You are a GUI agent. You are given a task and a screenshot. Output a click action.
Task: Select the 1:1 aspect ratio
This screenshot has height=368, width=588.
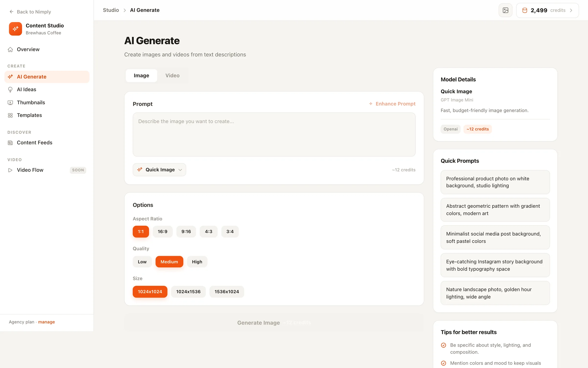pyautogui.click(x=141, y=232)
